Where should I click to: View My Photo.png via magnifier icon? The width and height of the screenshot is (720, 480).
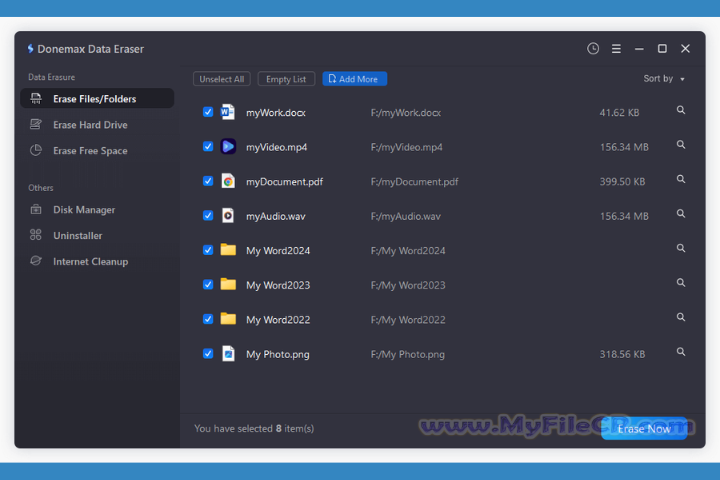[681, 352]
